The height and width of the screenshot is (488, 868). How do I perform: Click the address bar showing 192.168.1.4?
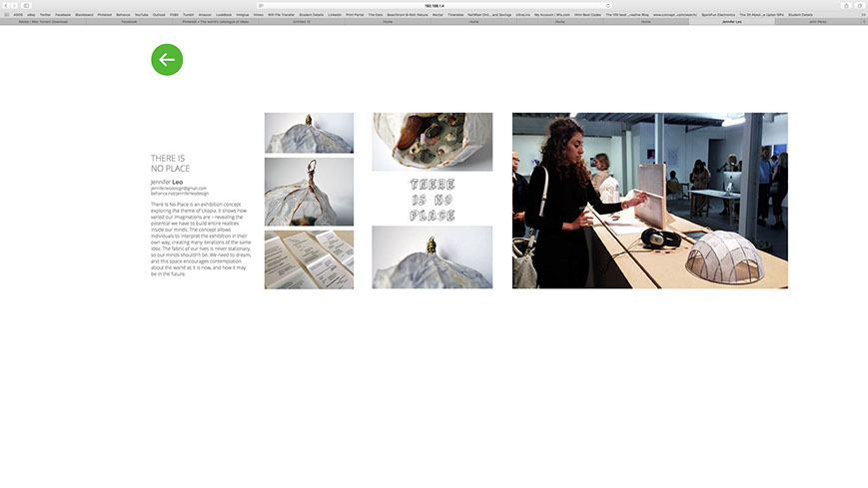pyautogui.click(x=434, y=5)
